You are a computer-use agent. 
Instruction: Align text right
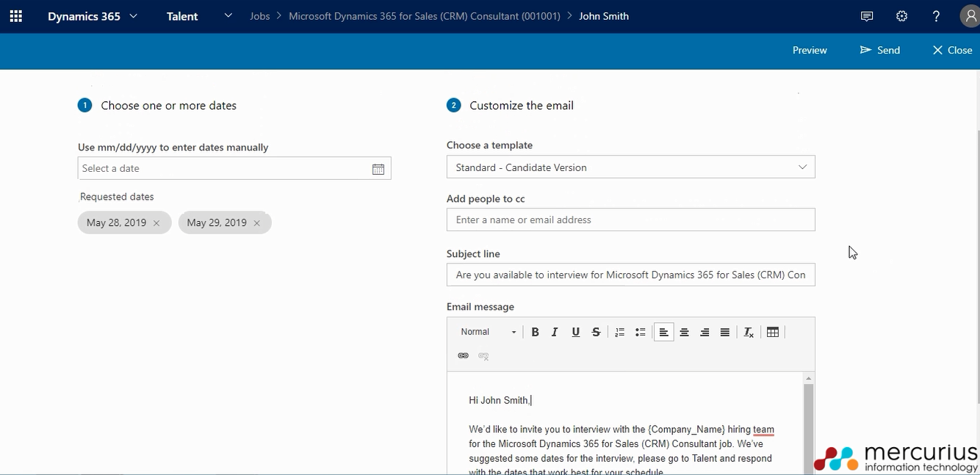point(705,332)
